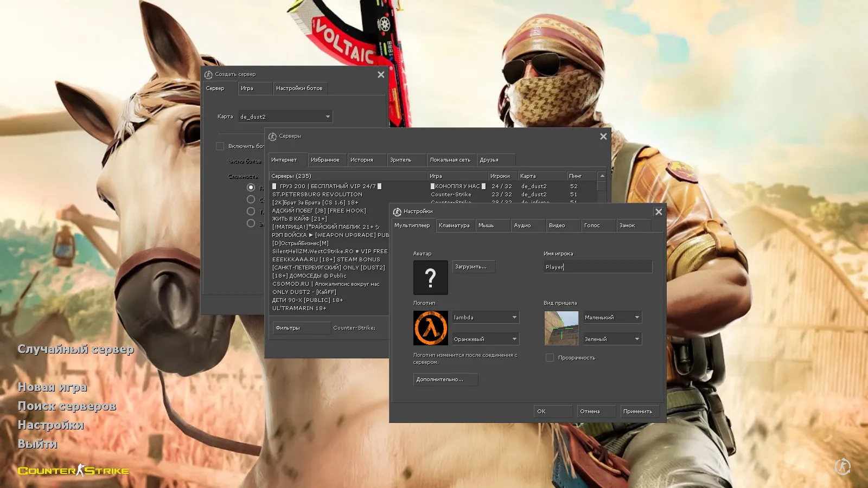Expand the lambda logo selection dropdown

(485, 317)
